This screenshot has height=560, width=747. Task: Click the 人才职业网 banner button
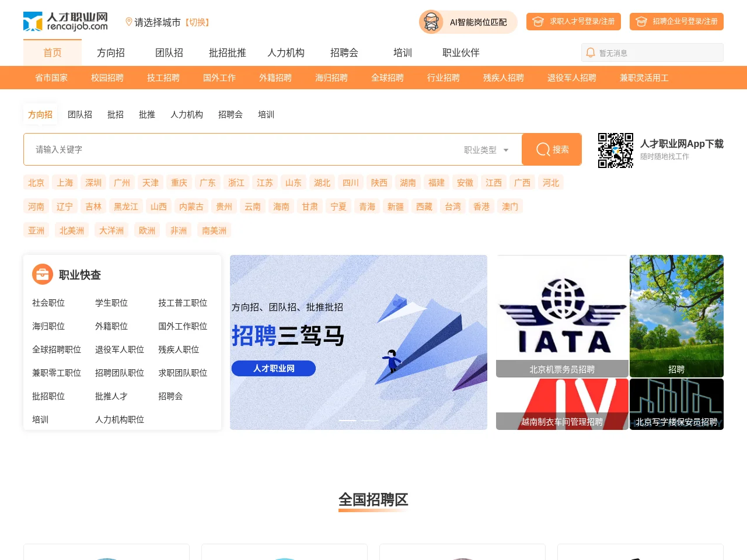click(x=274, y=368)
